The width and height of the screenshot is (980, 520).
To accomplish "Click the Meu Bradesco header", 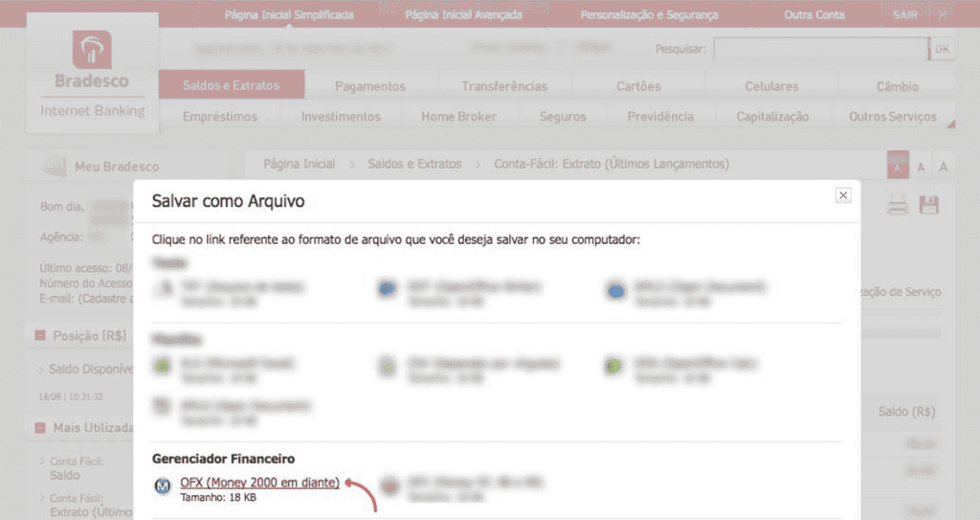I will [x=117, y=167].
